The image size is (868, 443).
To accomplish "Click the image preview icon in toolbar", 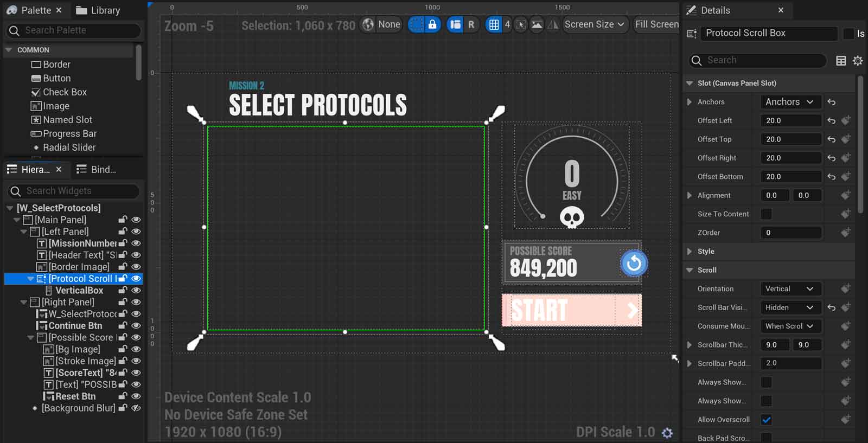I will pos(537,24).
